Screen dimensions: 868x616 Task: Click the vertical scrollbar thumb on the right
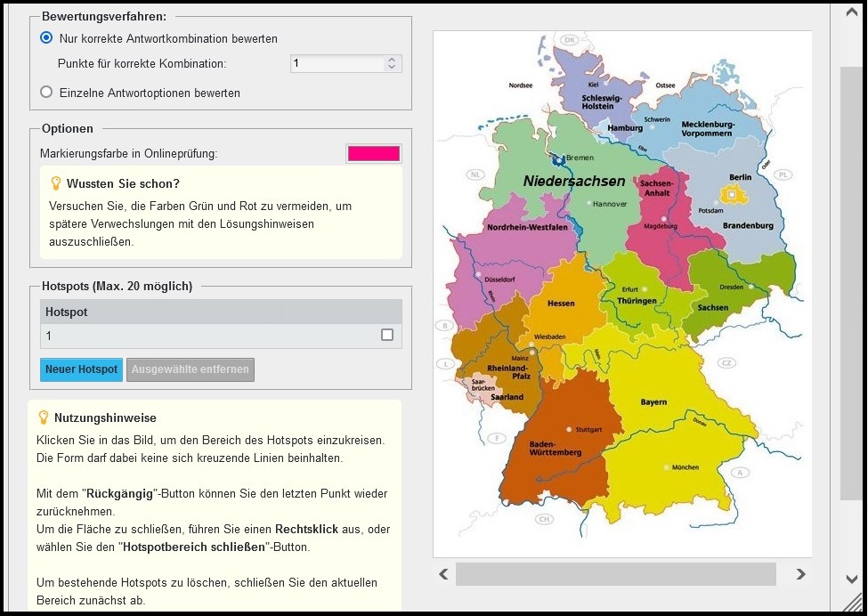tap(851, 267)
